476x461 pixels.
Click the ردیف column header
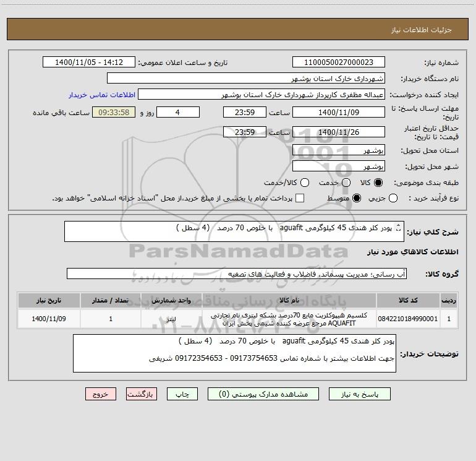pos(449,300)
